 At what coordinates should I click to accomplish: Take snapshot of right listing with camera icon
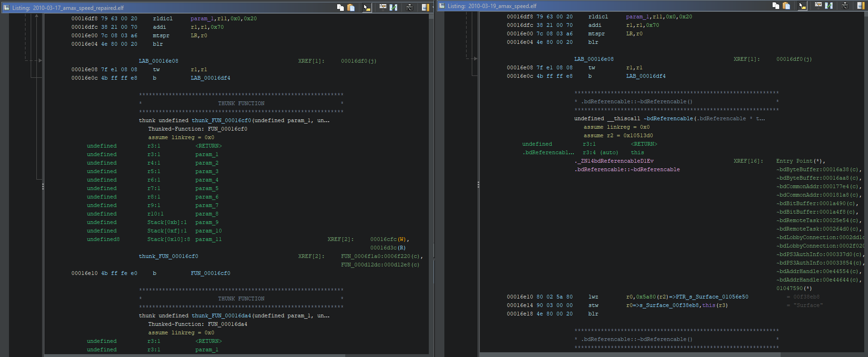[x=845, y=6]
